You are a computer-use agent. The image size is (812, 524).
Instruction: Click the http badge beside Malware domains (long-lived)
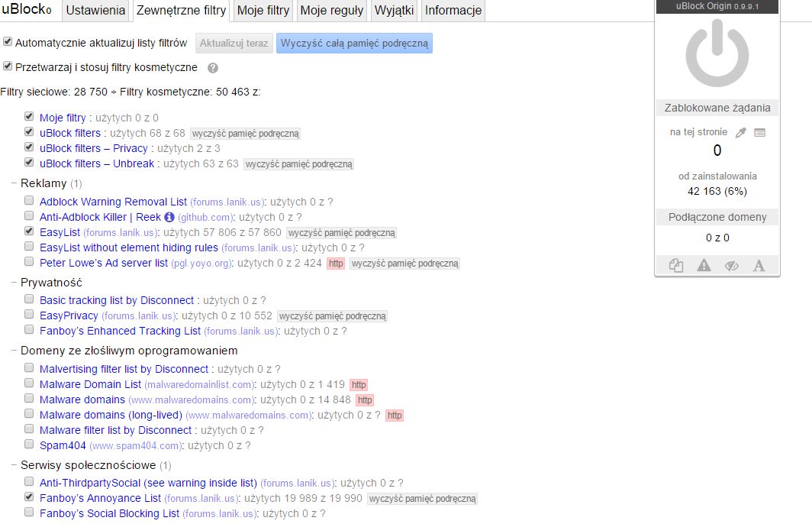pos(394,416)
